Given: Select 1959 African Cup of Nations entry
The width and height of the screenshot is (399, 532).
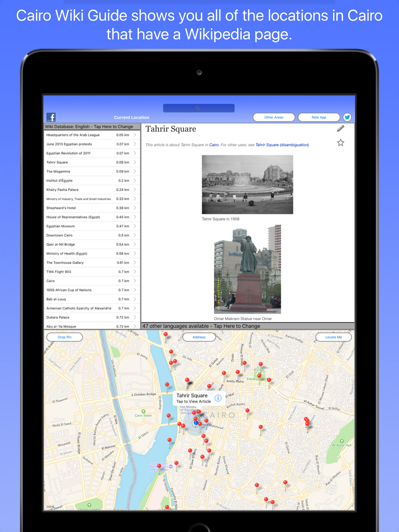Looking at the screenshot, I should coord(92,290).
